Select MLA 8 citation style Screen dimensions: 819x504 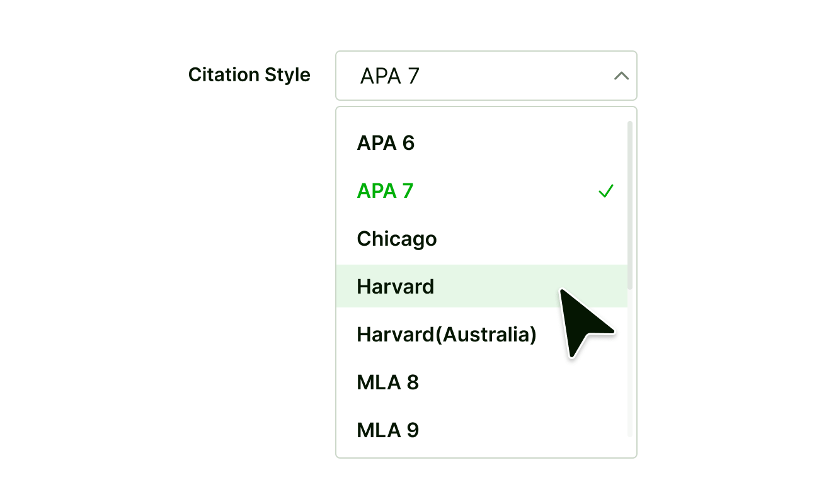tap(387, 382)
